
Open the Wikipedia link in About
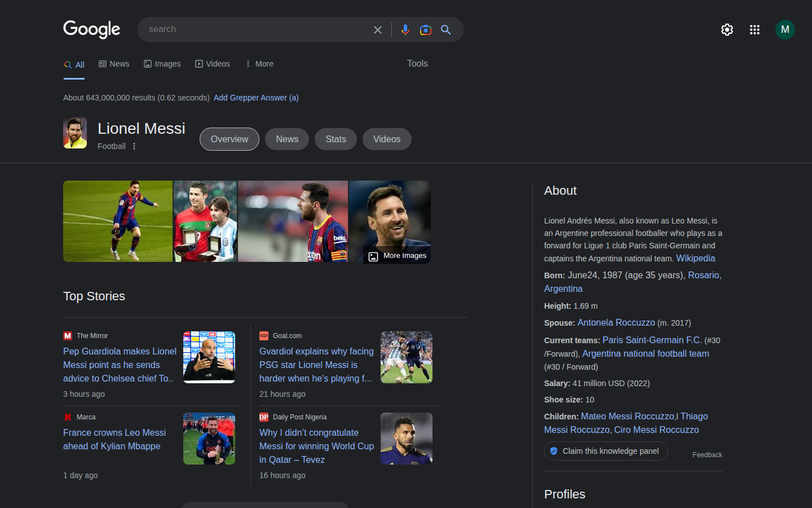695,258
